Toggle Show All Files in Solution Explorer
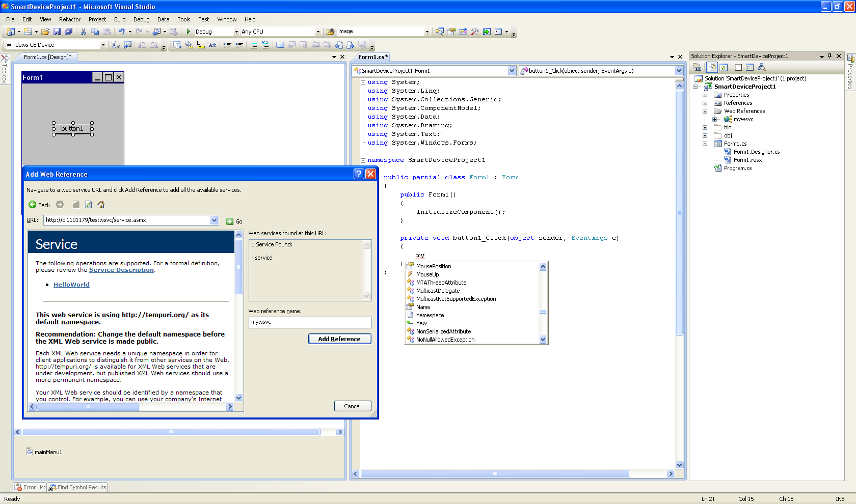Screen dimensions: 856x504 (x=711, y=67)
